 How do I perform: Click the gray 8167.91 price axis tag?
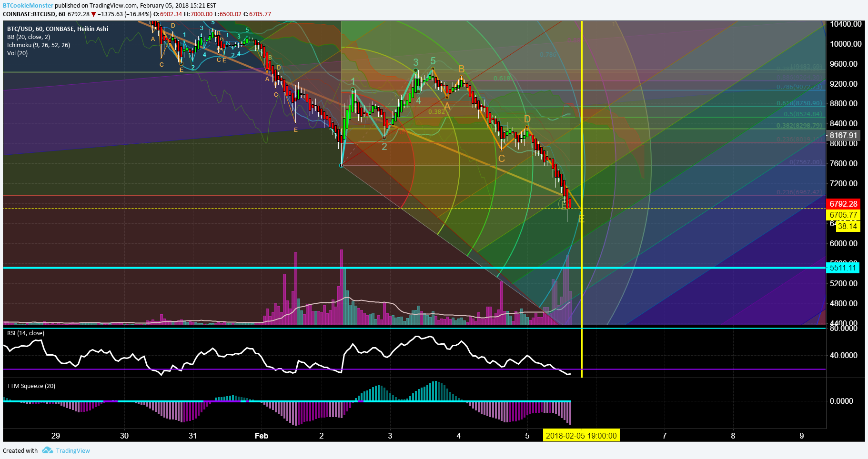pos(843,135)
